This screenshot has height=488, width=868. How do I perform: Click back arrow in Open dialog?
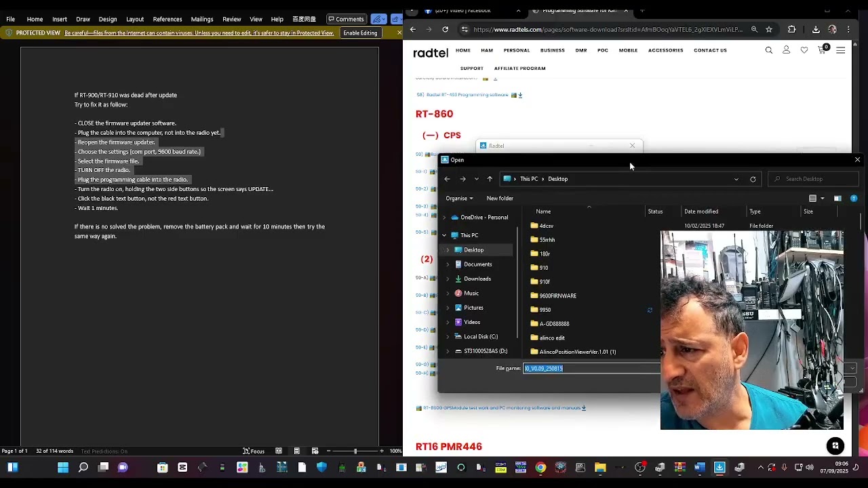coord(448,179)
